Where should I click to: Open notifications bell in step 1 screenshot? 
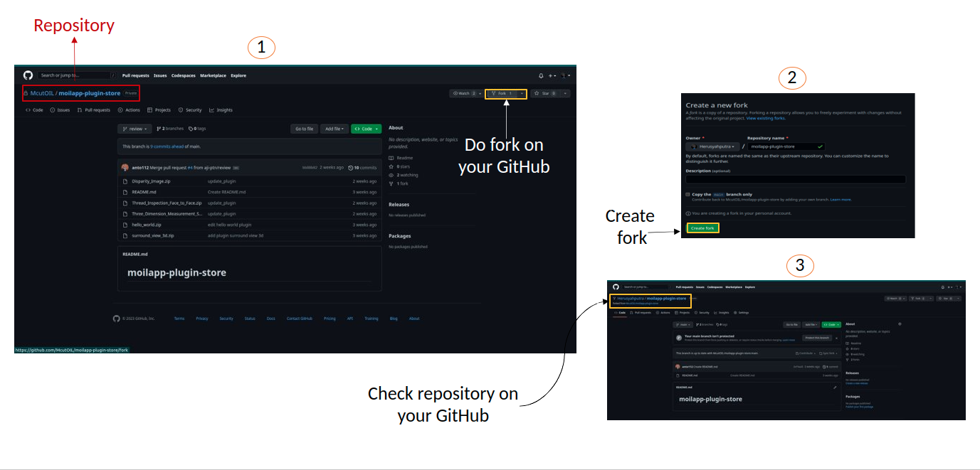tap(541, 75)
